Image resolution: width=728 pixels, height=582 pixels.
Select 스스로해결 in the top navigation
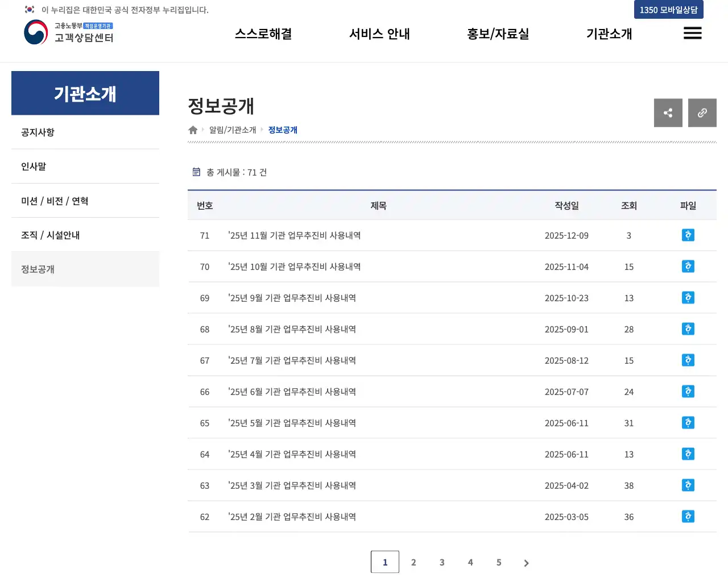pos(263,34)
